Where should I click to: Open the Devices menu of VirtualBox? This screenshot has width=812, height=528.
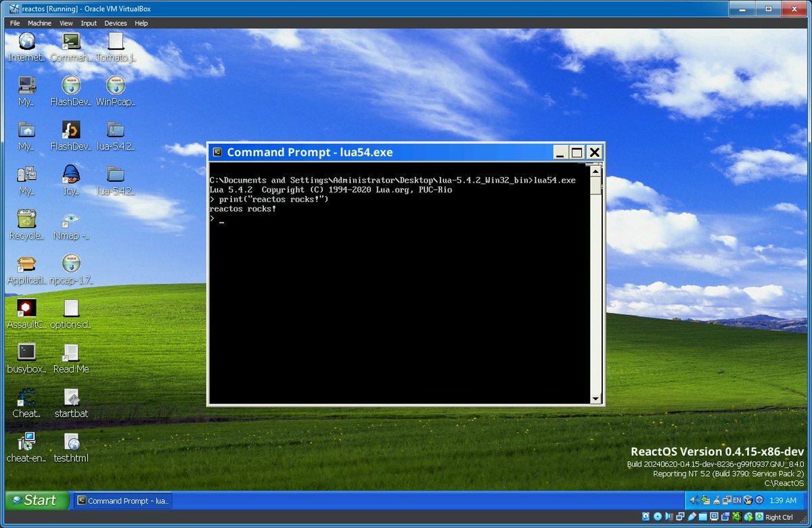tap(115, 22)
